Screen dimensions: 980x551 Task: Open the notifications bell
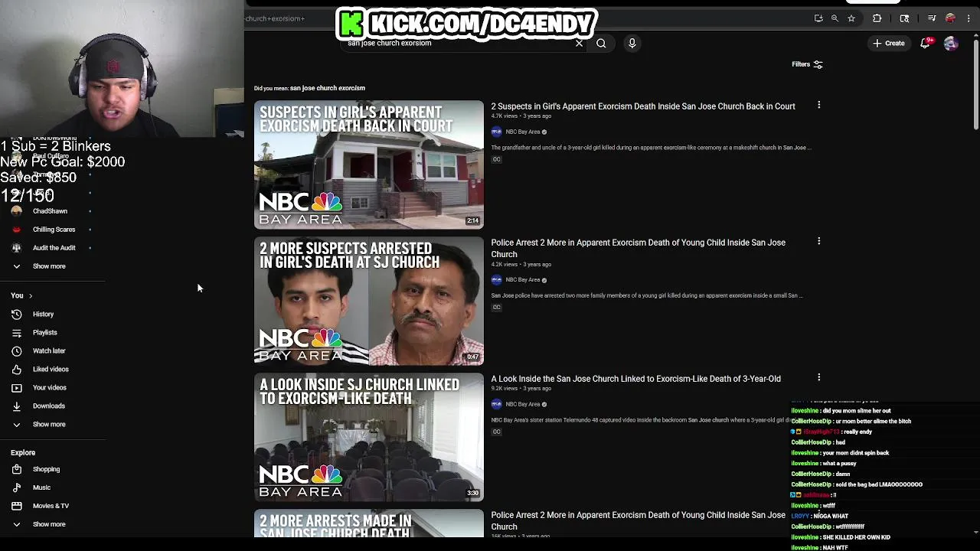[925, 44]
